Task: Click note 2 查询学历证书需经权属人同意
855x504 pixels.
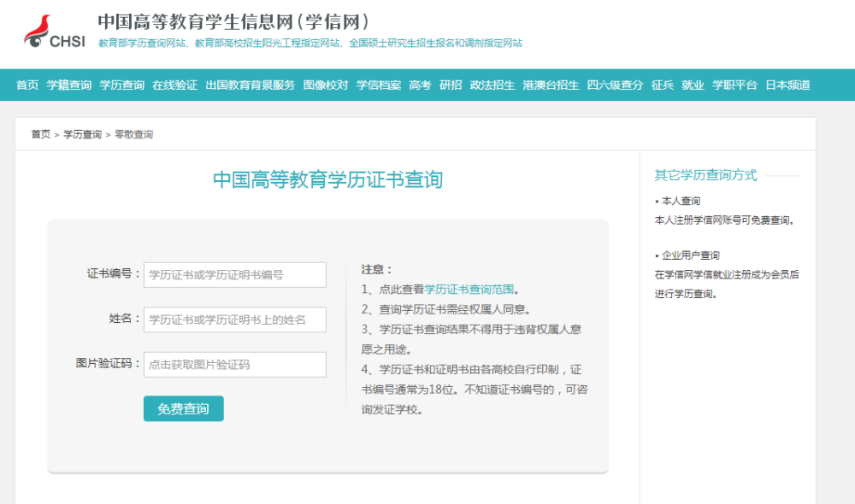Action: point(446,309)
